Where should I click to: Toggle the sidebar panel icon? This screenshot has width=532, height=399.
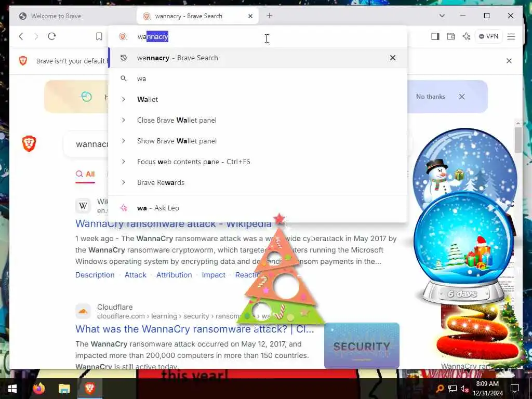point(435,36)
